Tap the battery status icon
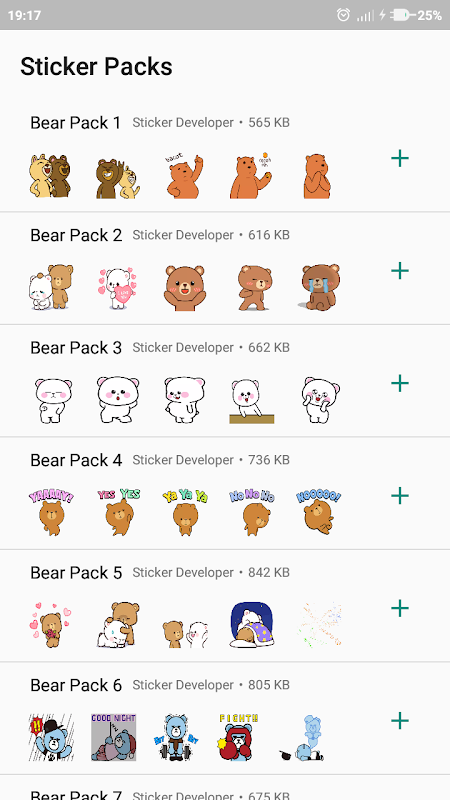450x800 pixels. (403, 15)
